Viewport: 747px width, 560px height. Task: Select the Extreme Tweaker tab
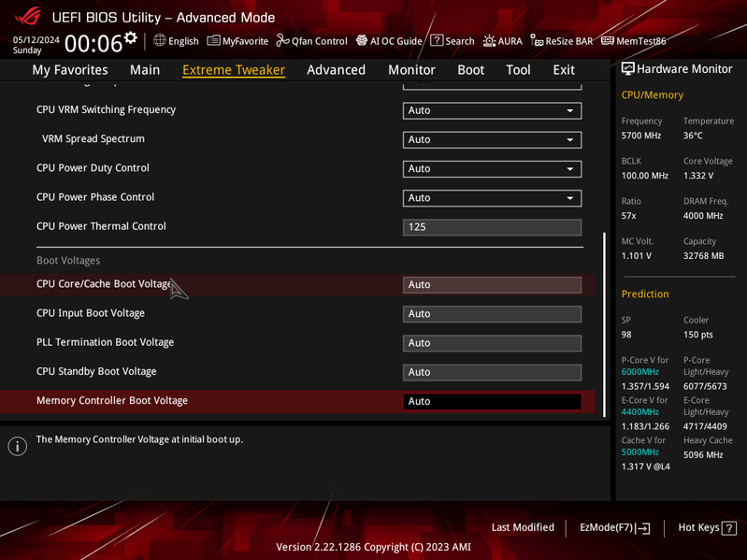pyautogui.click(x=234, y=70)
